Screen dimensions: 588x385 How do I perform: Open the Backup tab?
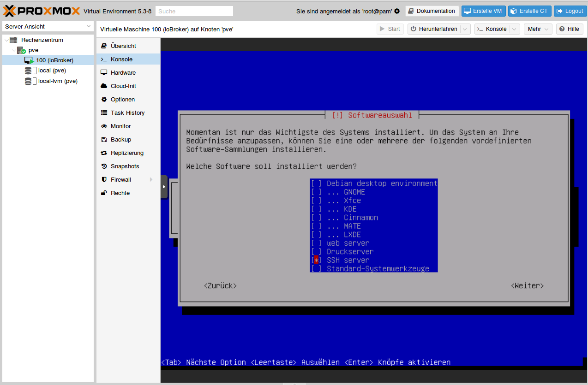pos(128,140)
